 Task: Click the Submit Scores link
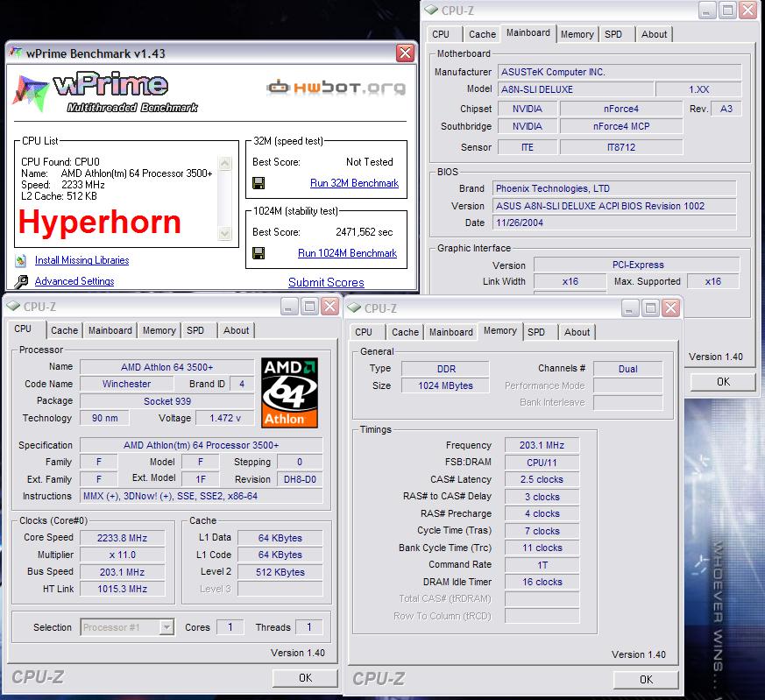pos(326,282)
